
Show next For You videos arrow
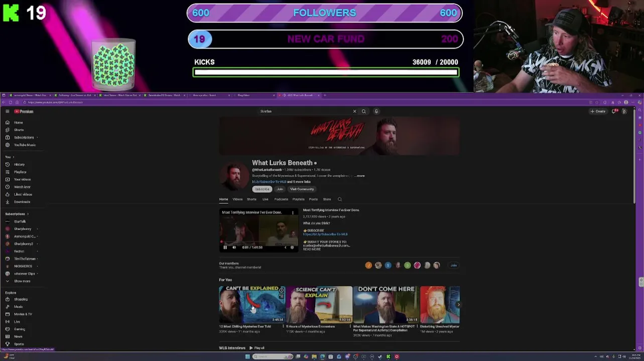pyautogui.click(x=458, y=304)
